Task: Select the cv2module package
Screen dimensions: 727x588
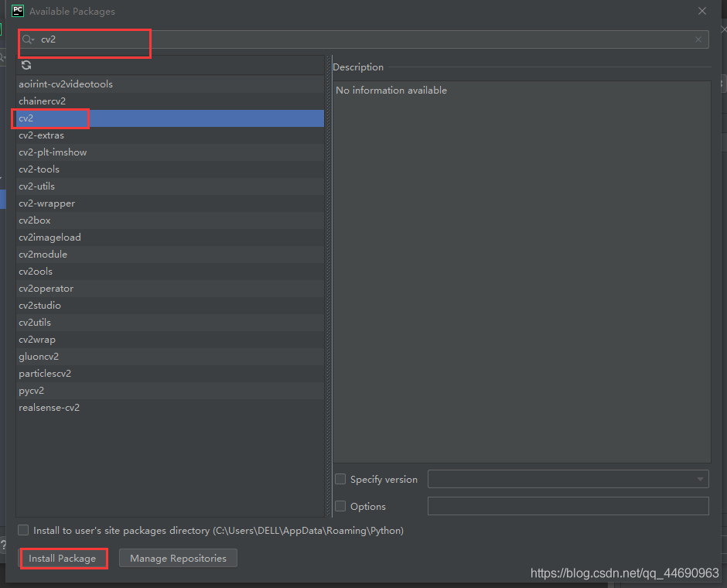Action: [x=170, y=254]
